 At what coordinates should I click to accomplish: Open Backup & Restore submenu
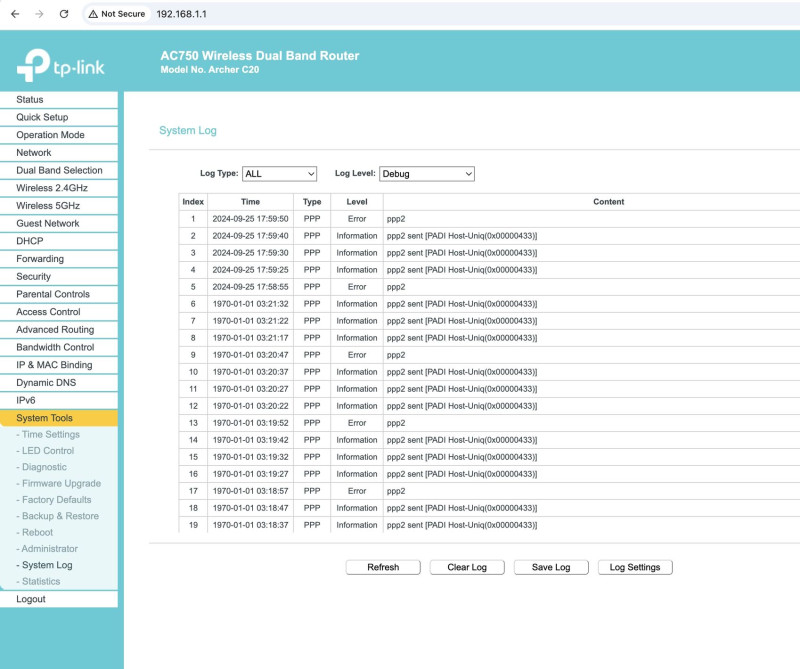pyautogui.click(x=58, y=516)
